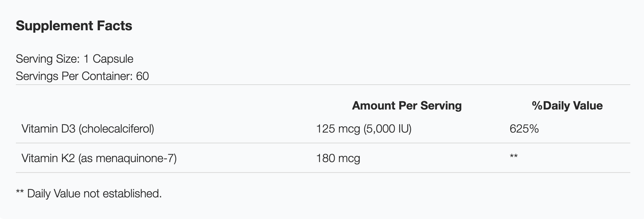The height and width of the screenshot is (219, 644).
Task: Click the 180 mcg amount cell
Action: [338, 158]
